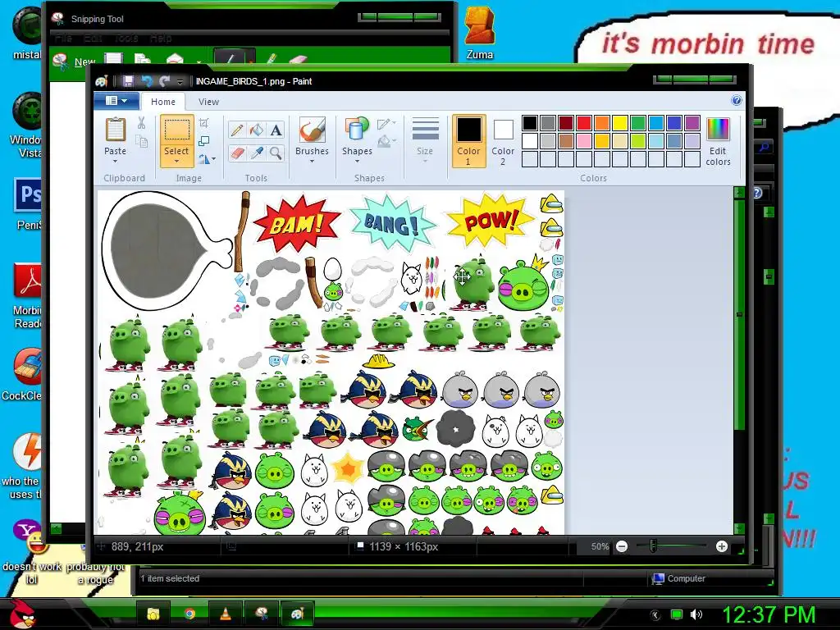Expand the Select dropdown arrow

177,161
